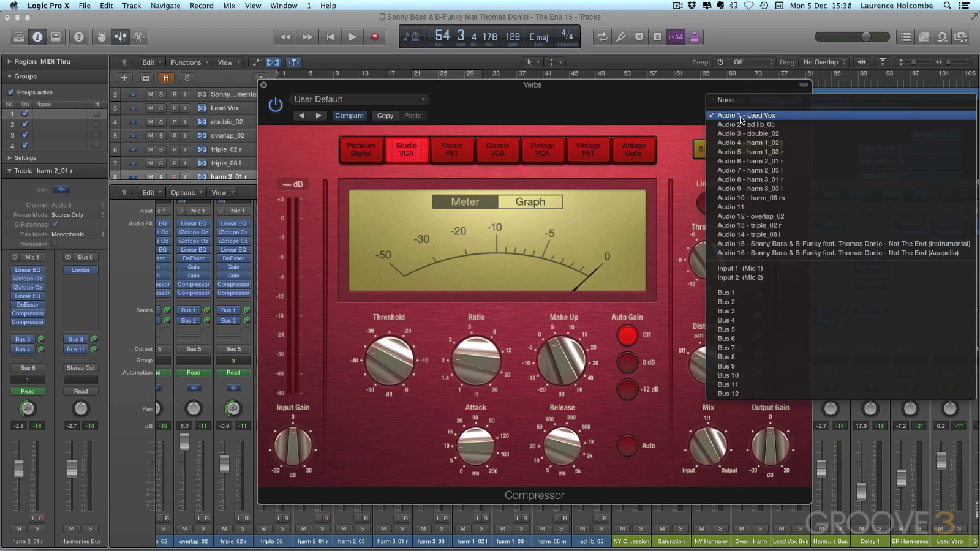980x551 pixels.
Task: Toggle waveform zoom button
Action: [x=862, y=62]
